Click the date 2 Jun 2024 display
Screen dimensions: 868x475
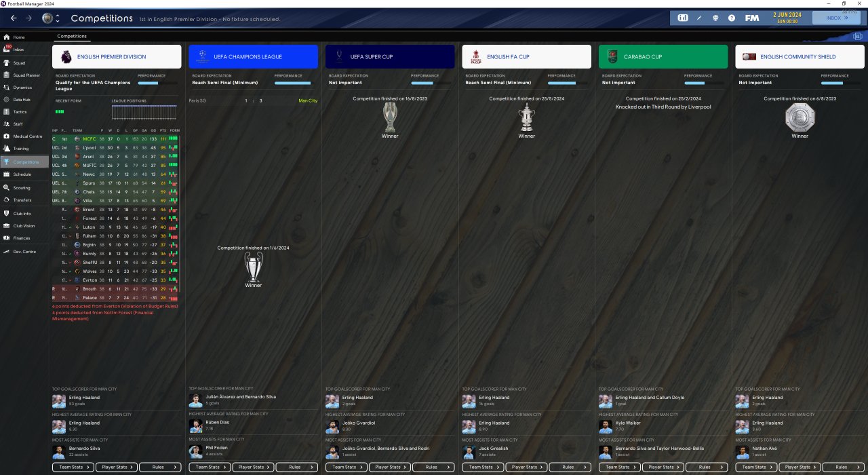pyautogui.click(x=787, y=18)
